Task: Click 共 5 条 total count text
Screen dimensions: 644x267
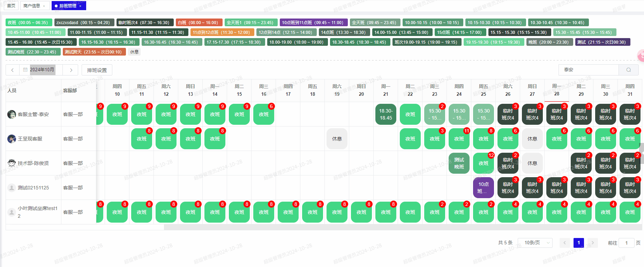Action: coord(506,243)
